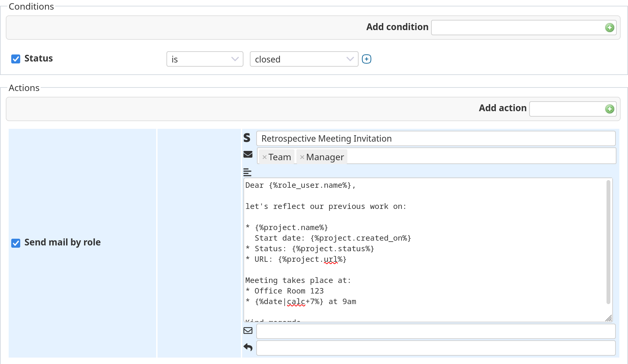Remove the Team role tag
Screen dimensions: 628x364
pyautogui.click(x=265, y=157)
